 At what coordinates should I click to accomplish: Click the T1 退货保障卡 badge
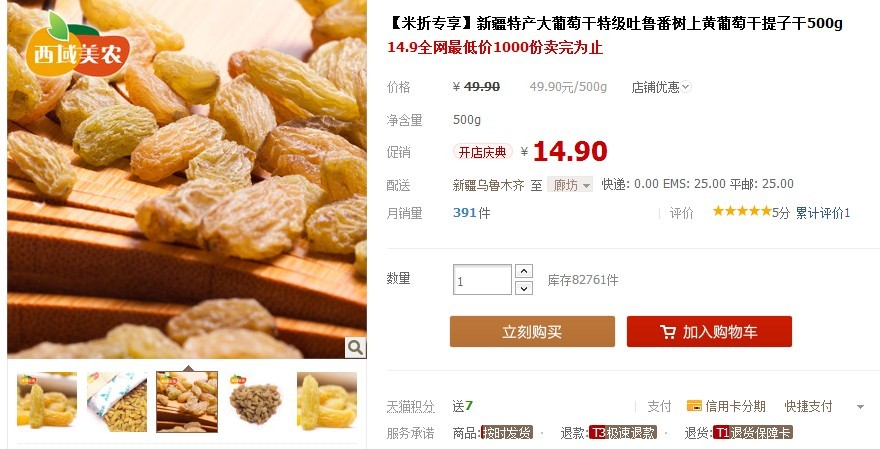tap(752, 433)
